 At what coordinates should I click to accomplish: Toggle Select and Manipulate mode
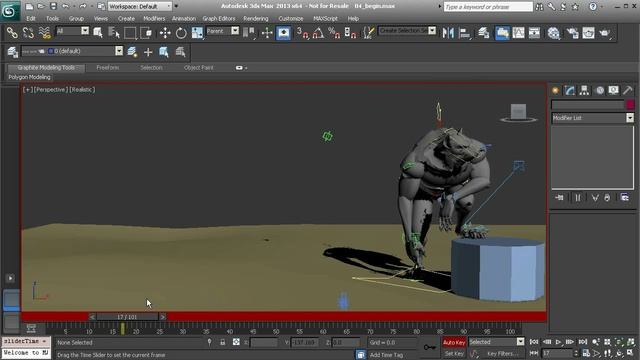267,33
